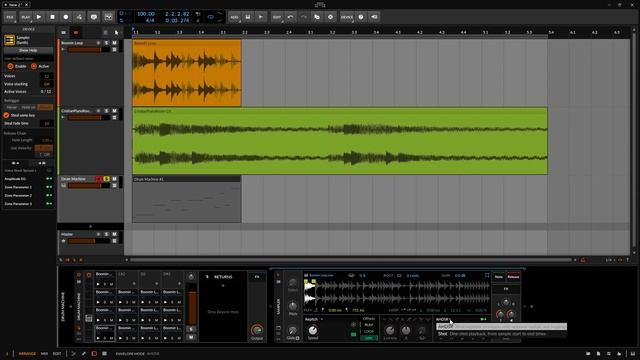This screenshot has width=640, height=360.
Task: Click the Sampler Hold button
Action: tap(498, 277)
